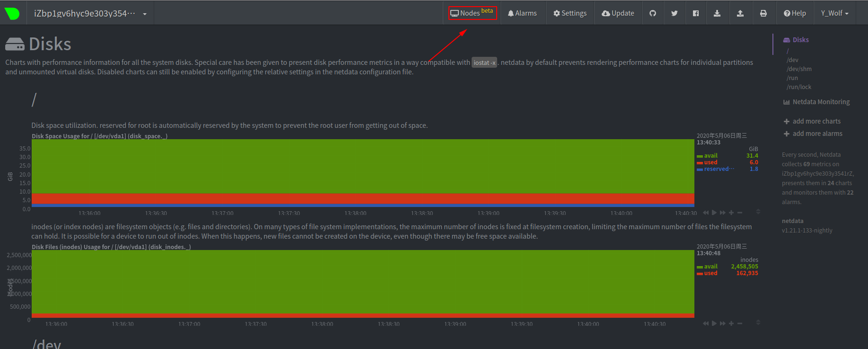Click the 1.8 reserved GiB value

click(754, 169)
